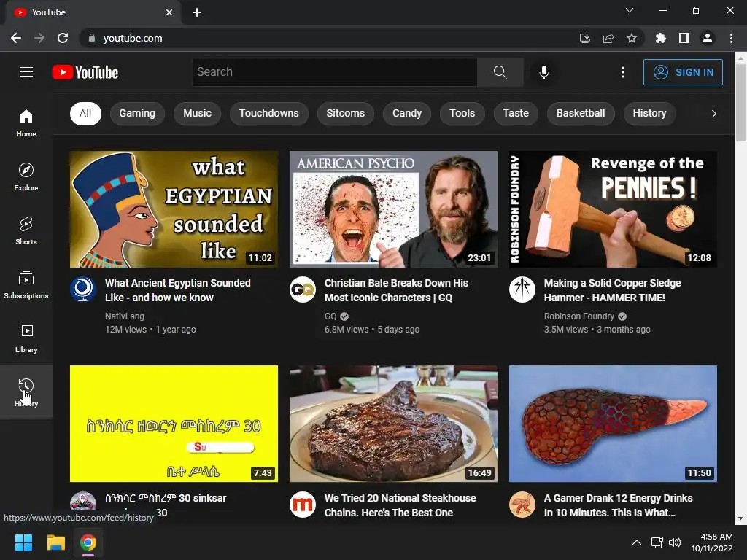Open the energy drinks video's channel avatar
Screen dimensions: 747x560
[522, 505]
